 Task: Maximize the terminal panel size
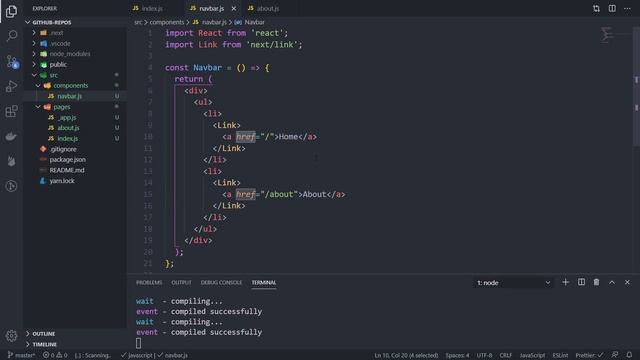(x=612, y=282)
